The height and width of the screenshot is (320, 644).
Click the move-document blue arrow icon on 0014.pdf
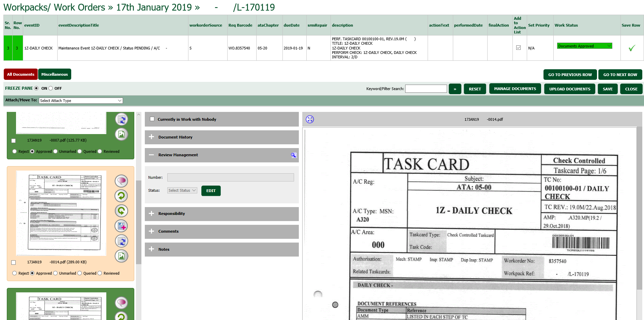click(121, 241)
